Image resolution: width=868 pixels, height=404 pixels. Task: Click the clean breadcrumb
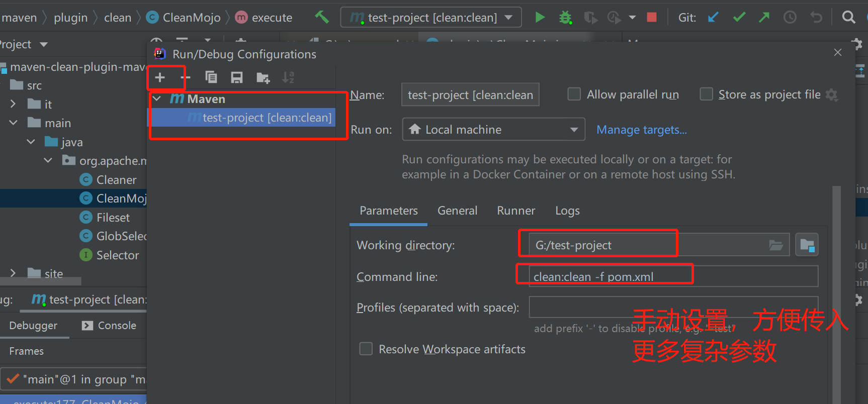(x=118, y=18)
